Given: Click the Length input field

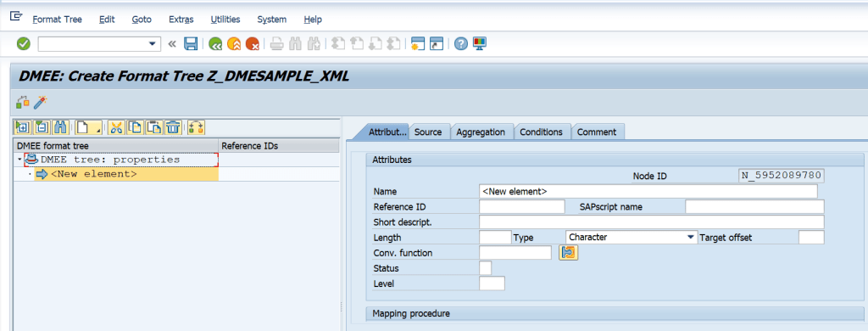Looking at the screenshot, I should (495, 238).
